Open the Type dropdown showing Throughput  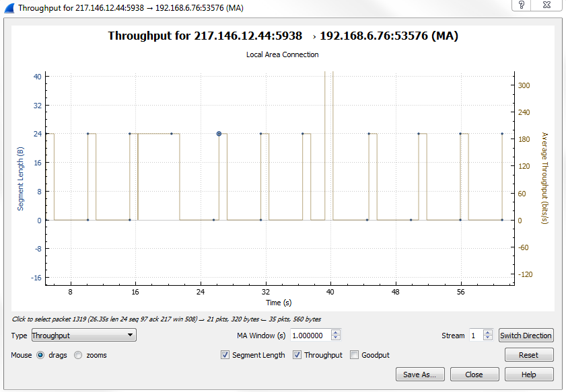(x=83, y=335)
